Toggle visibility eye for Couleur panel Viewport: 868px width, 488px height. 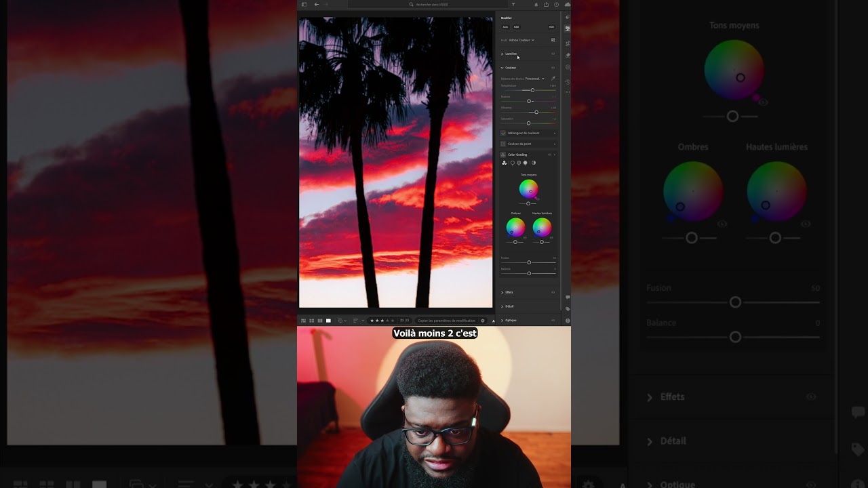pyautogui.click(x=553, y=68)
